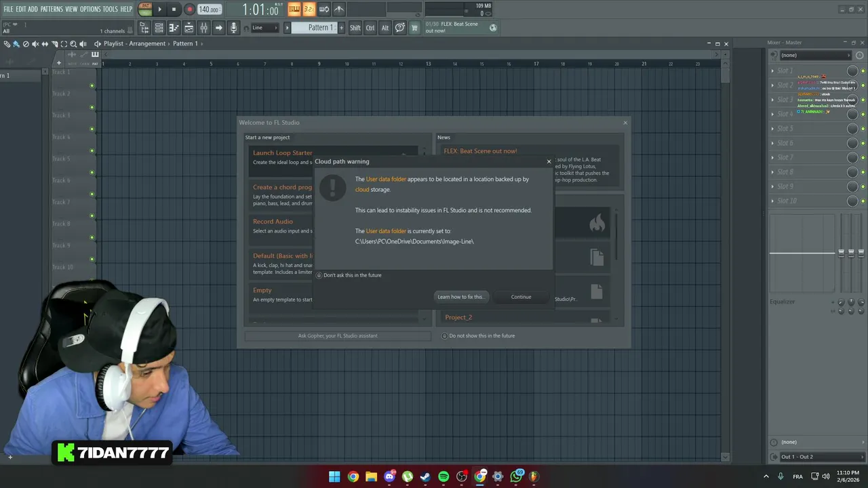Click the microphone recording icon in toolbar

point(234,28)
